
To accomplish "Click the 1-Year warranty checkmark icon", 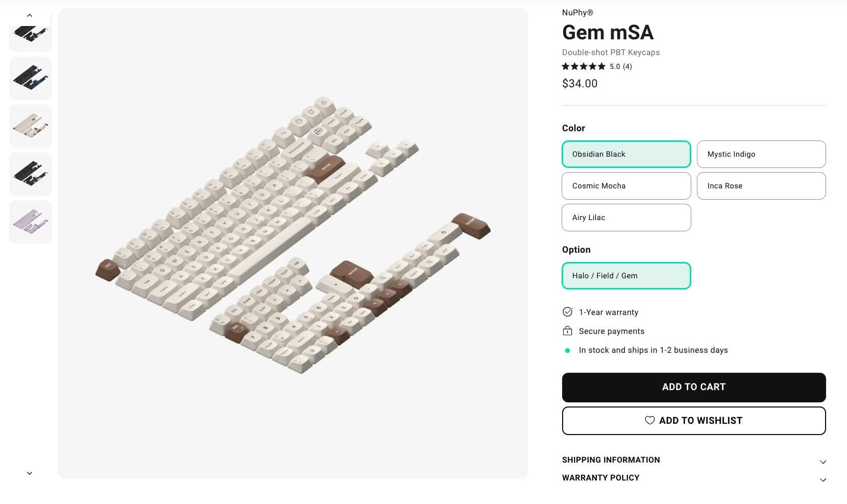I will [567, 312].
